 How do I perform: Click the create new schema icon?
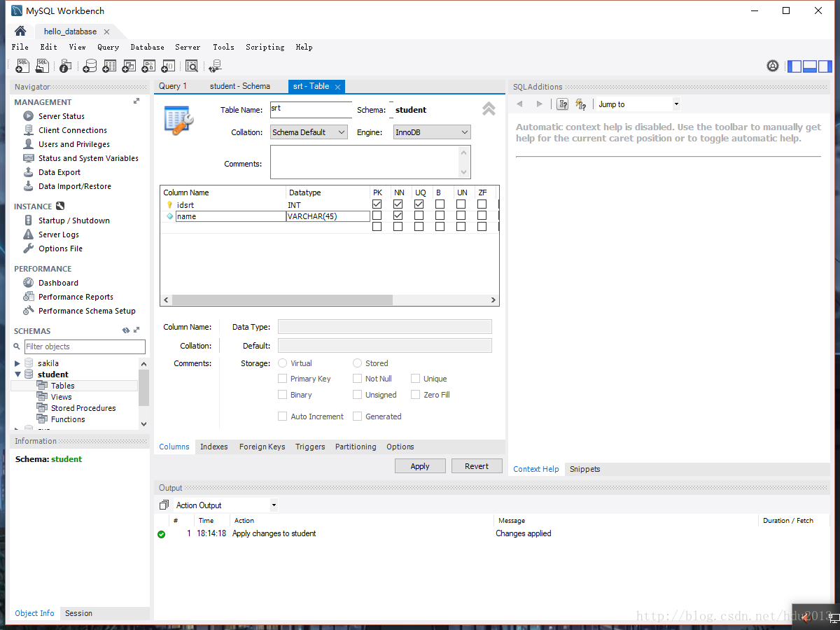click(x=90, y=66)
